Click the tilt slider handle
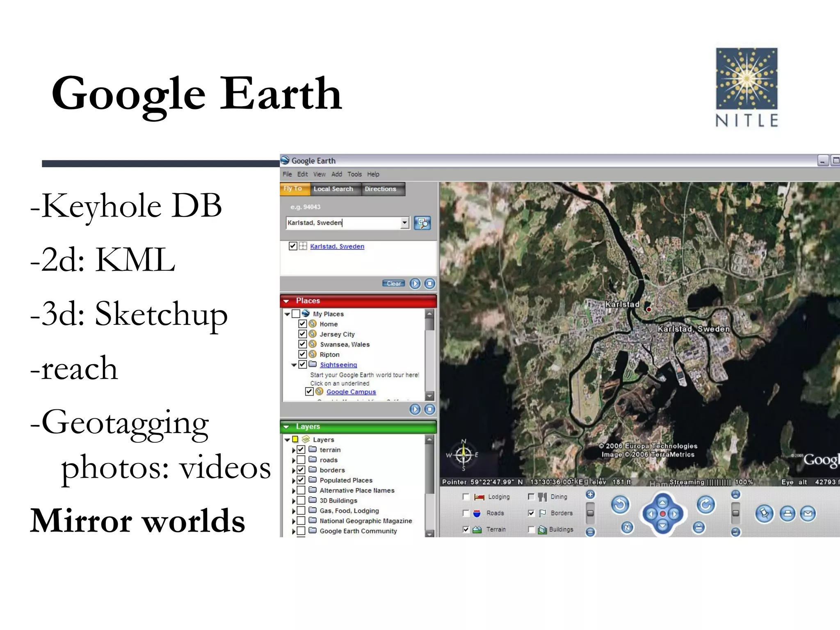Viewport: 840px width, 630px height. click(736, 513)
